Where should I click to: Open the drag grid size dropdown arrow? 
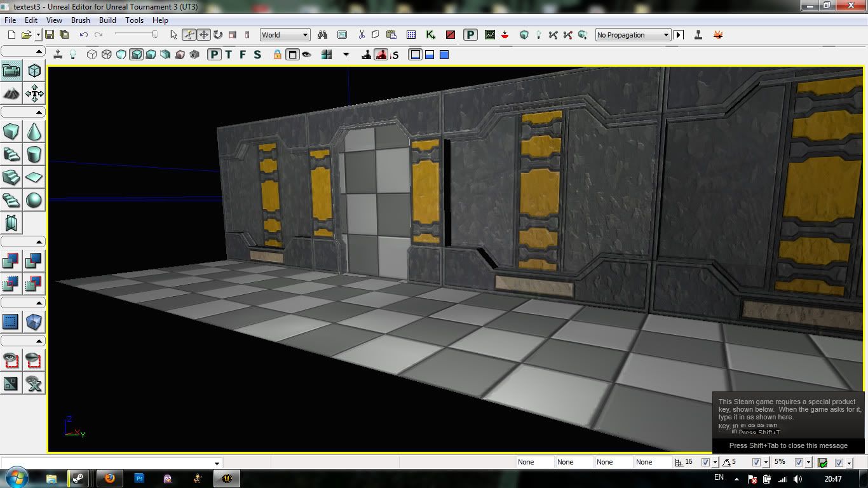tap(715, 463)
